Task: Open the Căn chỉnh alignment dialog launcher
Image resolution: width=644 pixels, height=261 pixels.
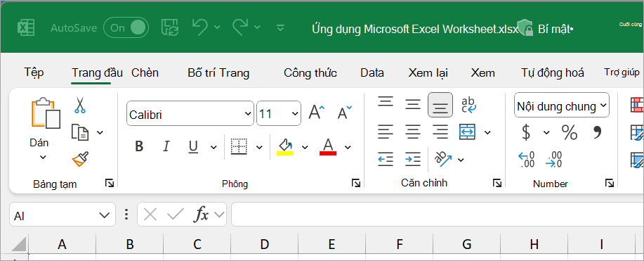Action: [497, 183]
